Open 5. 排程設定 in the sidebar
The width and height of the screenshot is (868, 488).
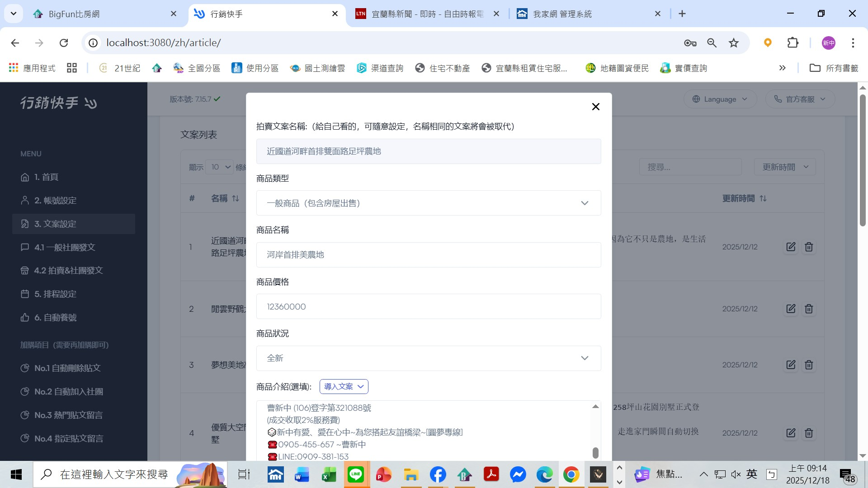pyautogui.click(x=74, y=294)
